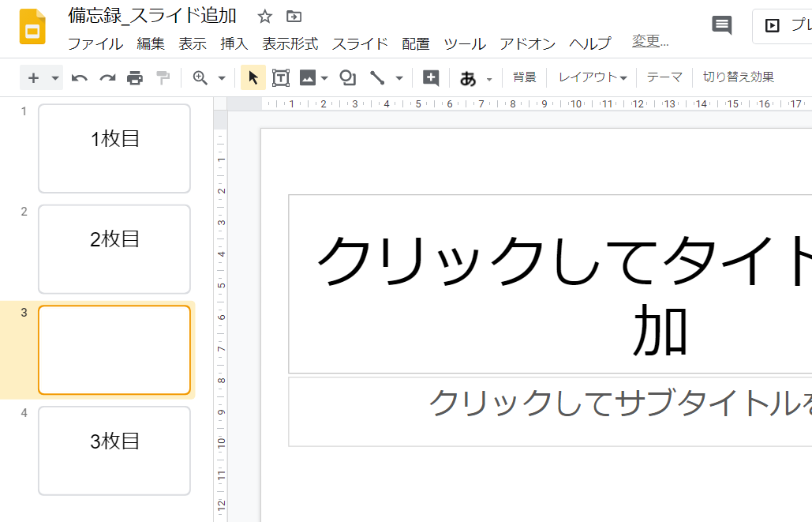
Task: Click the document title 備忘録_スライド追加
Action: point(152,16)
